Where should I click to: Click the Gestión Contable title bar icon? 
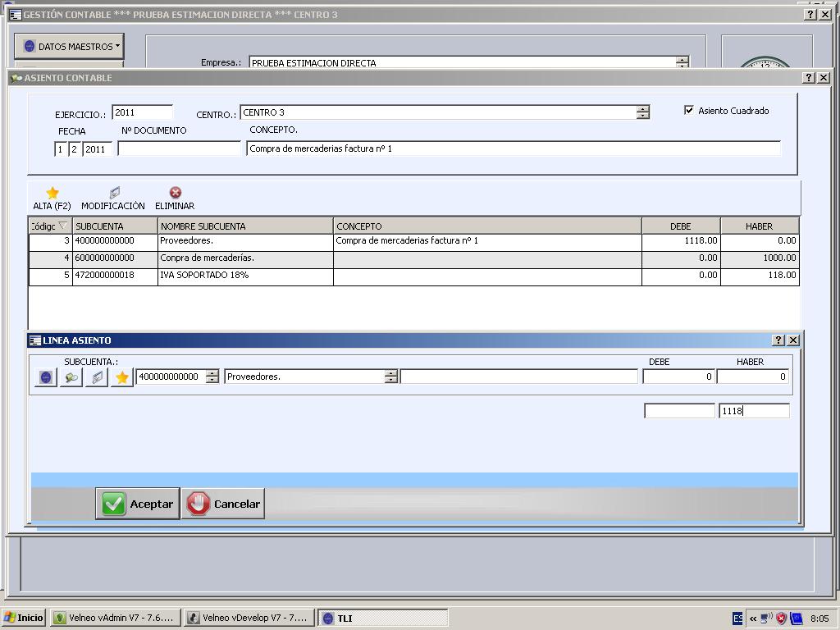(16, 15)
